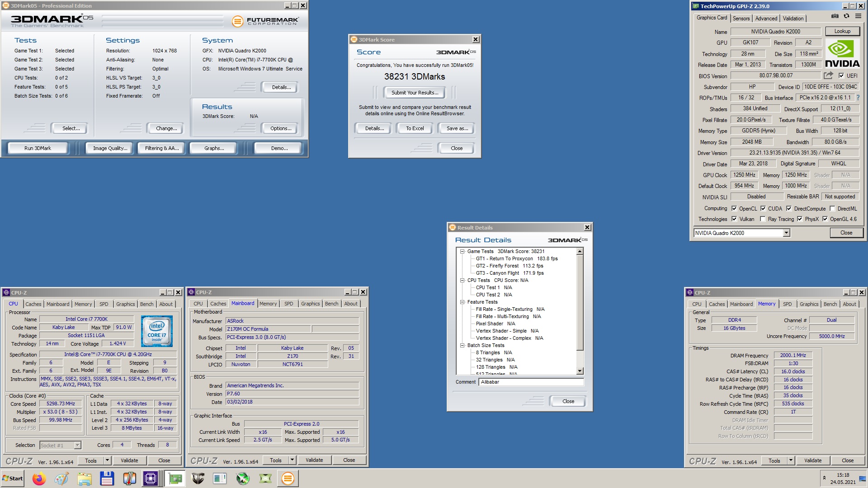Toggle the OpenGL 4.6 checkbox

point(825,219)
